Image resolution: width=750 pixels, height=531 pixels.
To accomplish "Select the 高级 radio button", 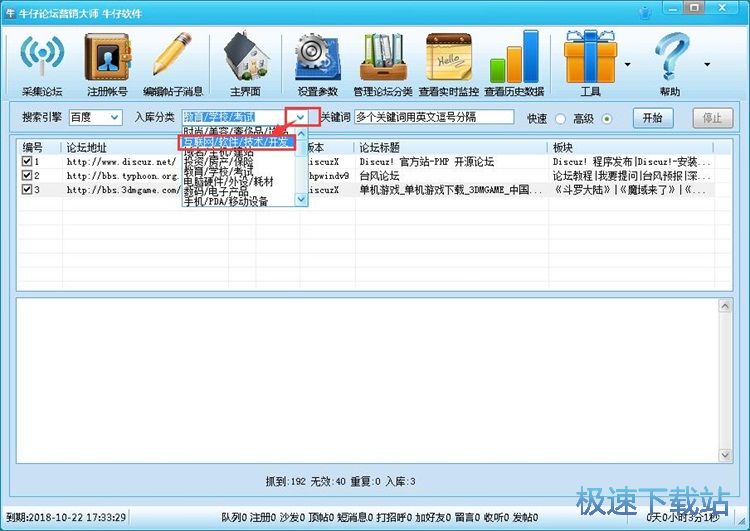I will click(x=607, y=119).
